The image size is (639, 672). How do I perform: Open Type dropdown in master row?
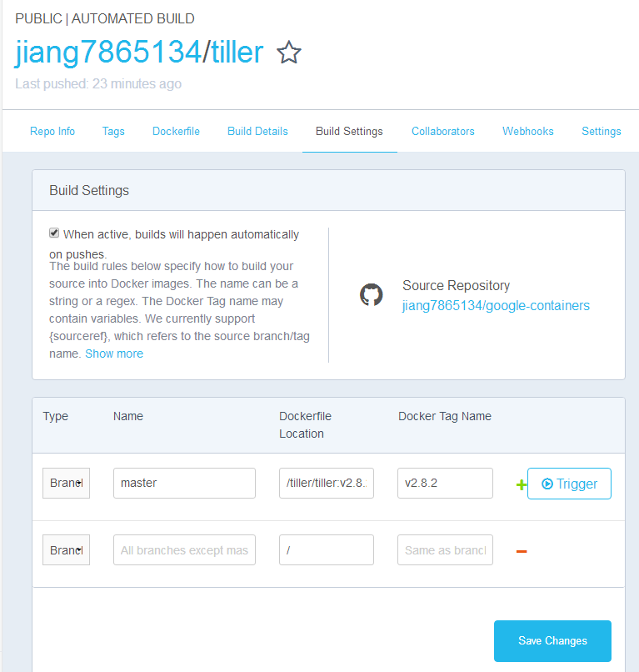[x=66, y=483]
